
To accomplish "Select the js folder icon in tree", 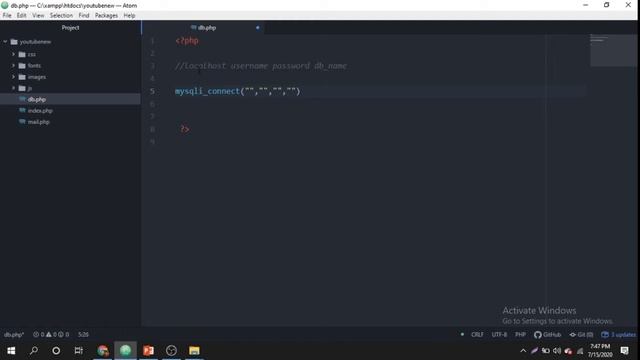I will (22, 88).
